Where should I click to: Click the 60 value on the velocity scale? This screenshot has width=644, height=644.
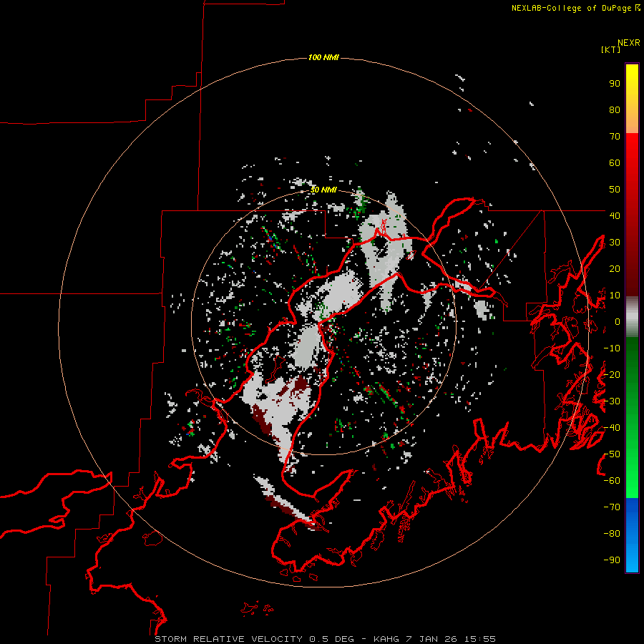615,163
